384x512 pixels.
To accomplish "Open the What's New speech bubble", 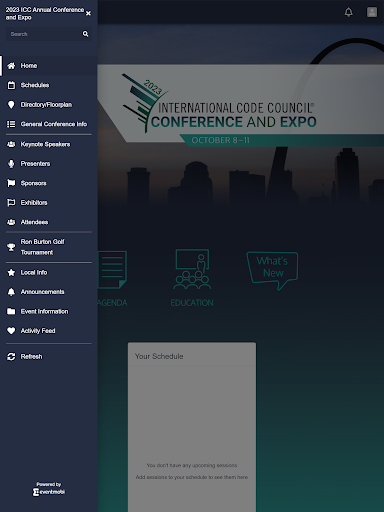I will tap(272, 270).
